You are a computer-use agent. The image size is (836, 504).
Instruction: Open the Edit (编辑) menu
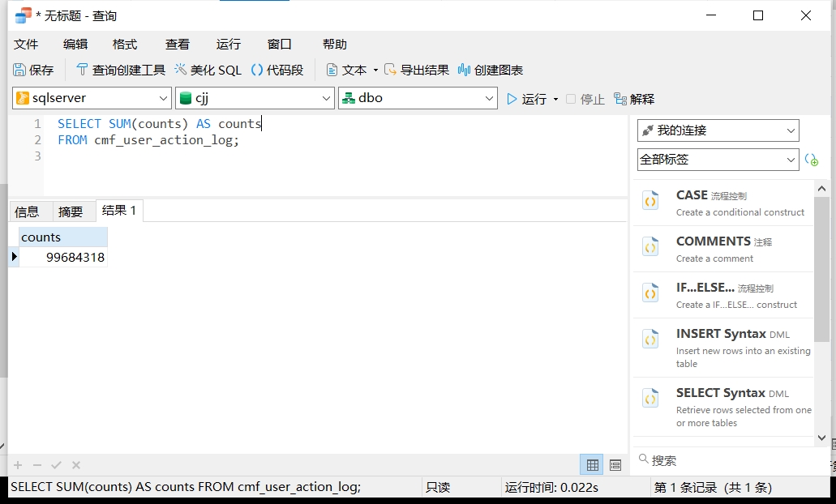75,45
